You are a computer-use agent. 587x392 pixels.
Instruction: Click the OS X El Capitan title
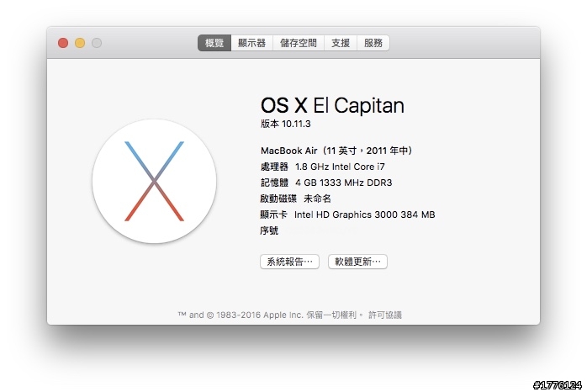332,105
